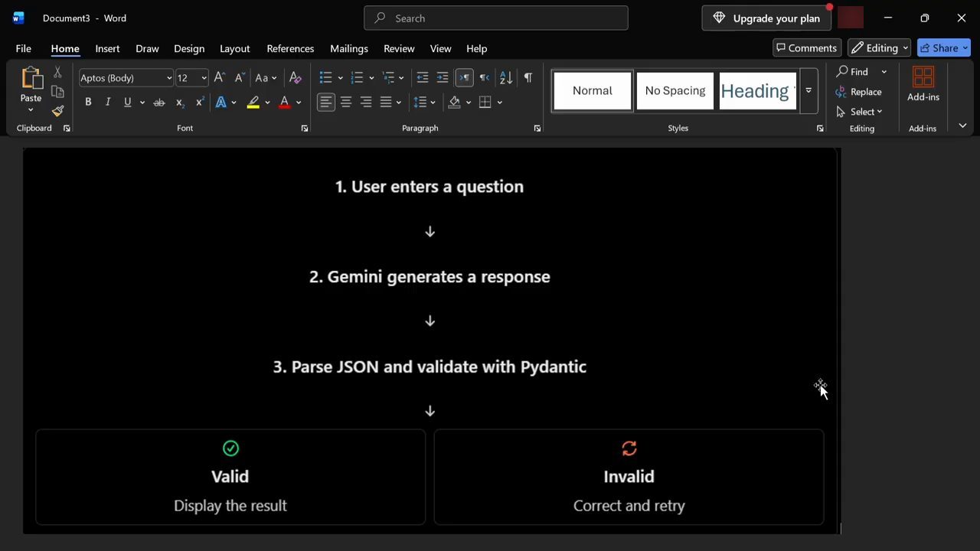Apply strikethrough formatting
This screenshot has width=980, height=551.
159,102
